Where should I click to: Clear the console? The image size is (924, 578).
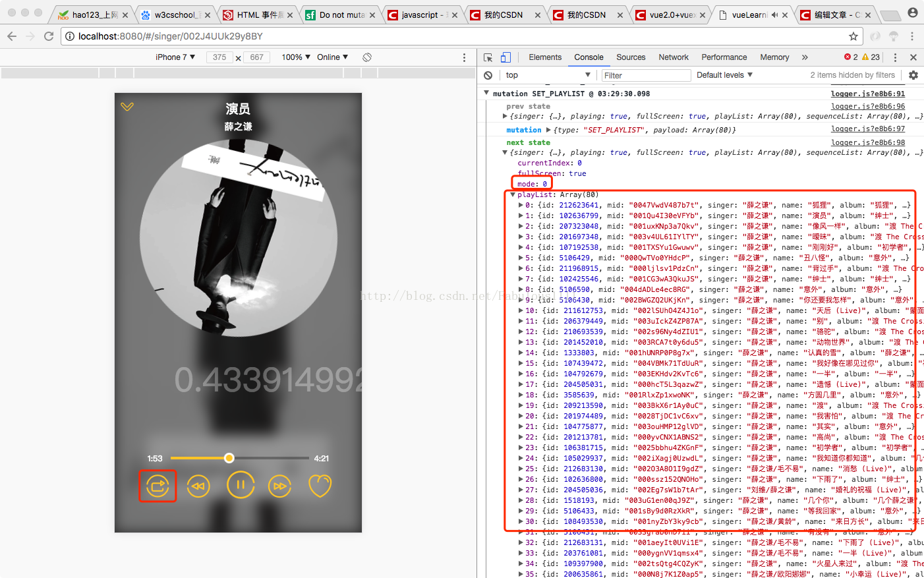click(x=488, y=75)
